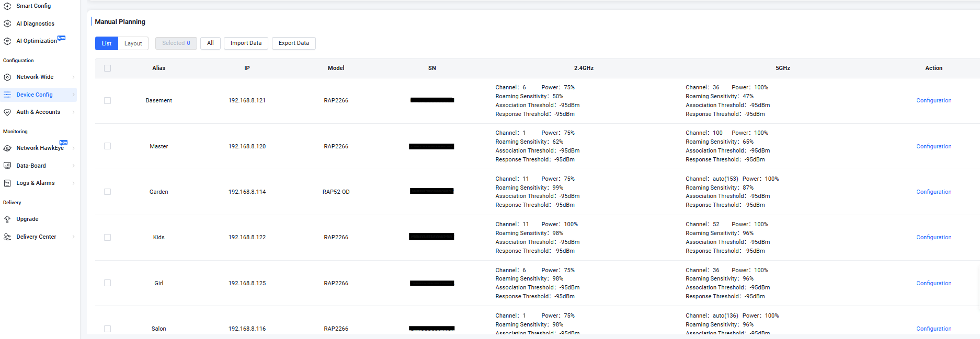
Task: Click the Auth & Accounts shield icon
Action: 7,112
